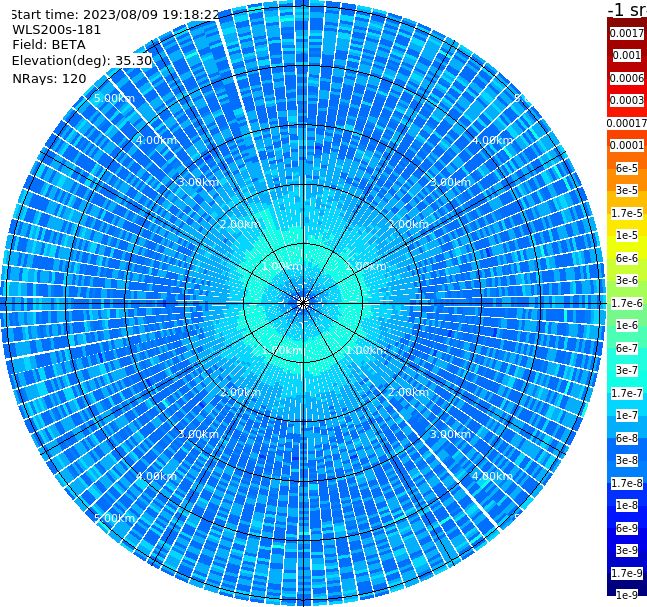This screenshot has height=607, width=647.
Task: Click the Start time 2023/08/09 19:18:22 text
Action: (114, 14)
